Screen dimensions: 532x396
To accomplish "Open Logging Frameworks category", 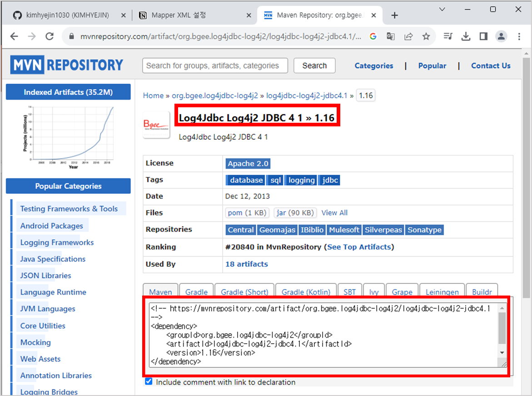I will pyautogui.click(x=57, y=242).
